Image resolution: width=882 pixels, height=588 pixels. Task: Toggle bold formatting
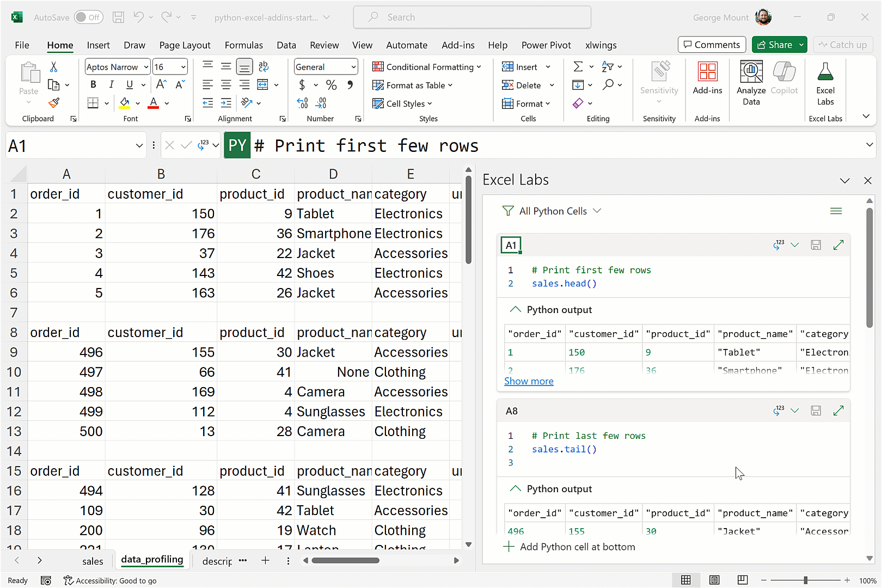click(x=93, y=85)
